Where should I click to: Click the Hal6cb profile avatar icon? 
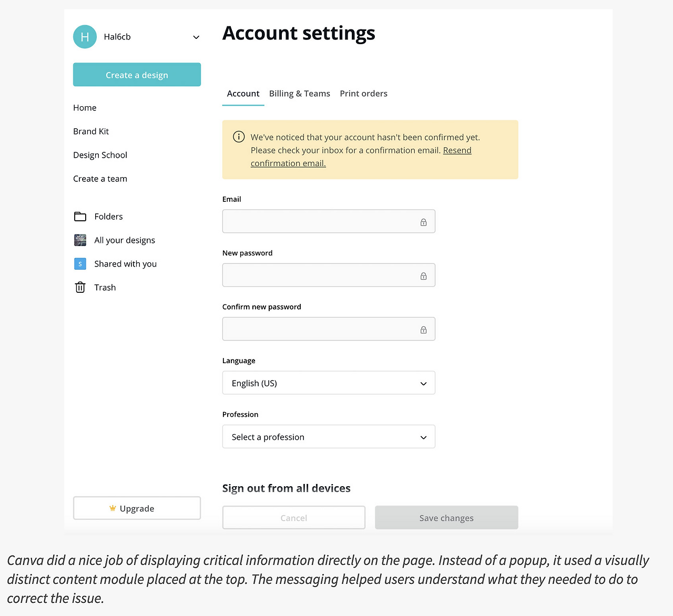point(85,37)
